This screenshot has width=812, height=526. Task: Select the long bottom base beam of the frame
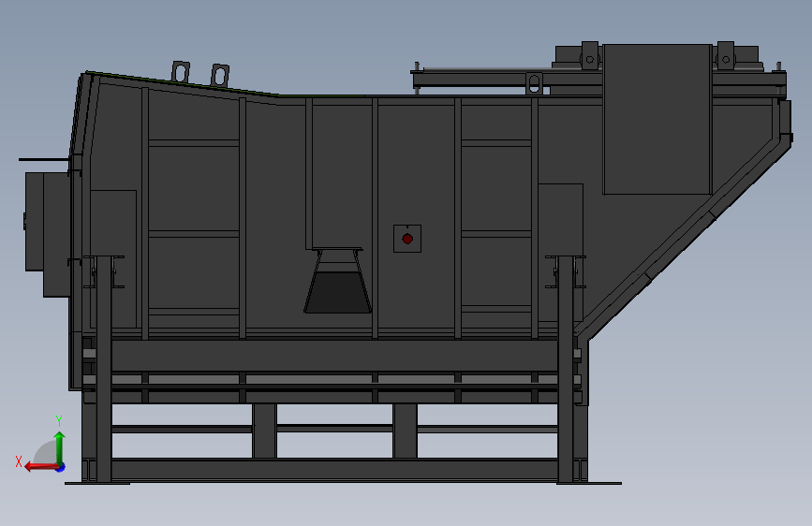(334, 470)
